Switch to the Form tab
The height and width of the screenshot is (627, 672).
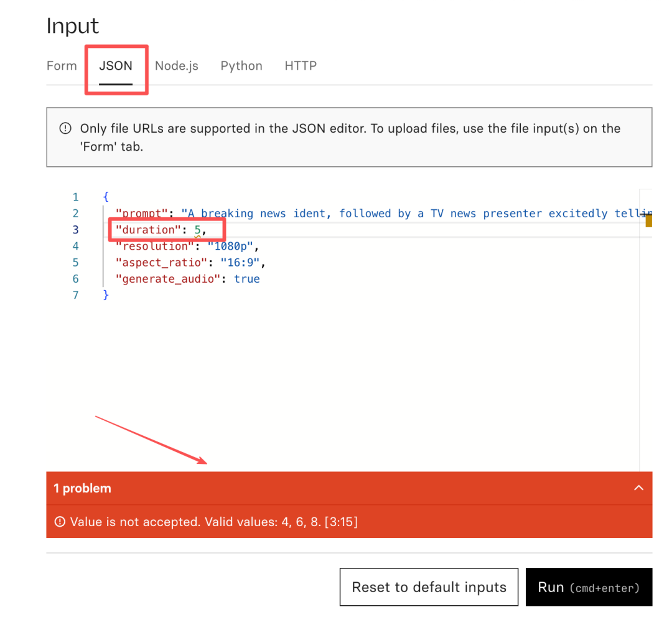(x=62, y=66)
